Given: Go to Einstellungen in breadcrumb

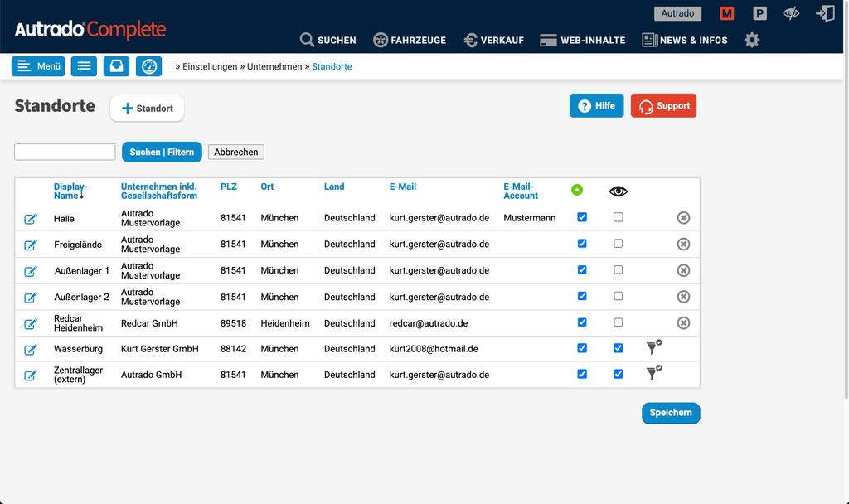Looking at the screenshot, I should (x=210, y=66).
